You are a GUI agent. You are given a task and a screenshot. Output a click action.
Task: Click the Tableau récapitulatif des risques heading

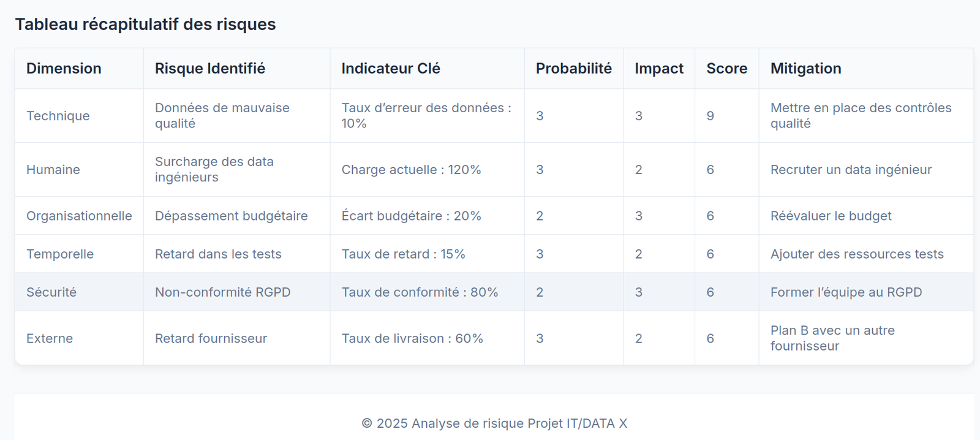pyautogui.click(x=145, y=25)
